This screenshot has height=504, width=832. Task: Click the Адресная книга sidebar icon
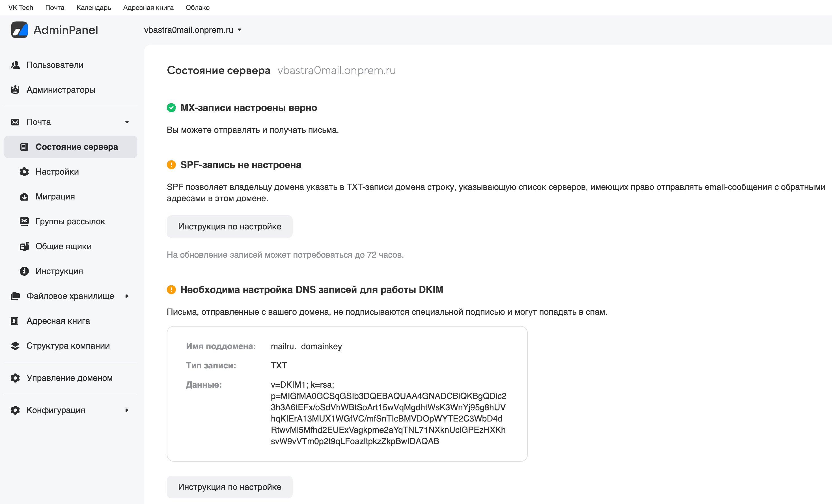point(14,321)
